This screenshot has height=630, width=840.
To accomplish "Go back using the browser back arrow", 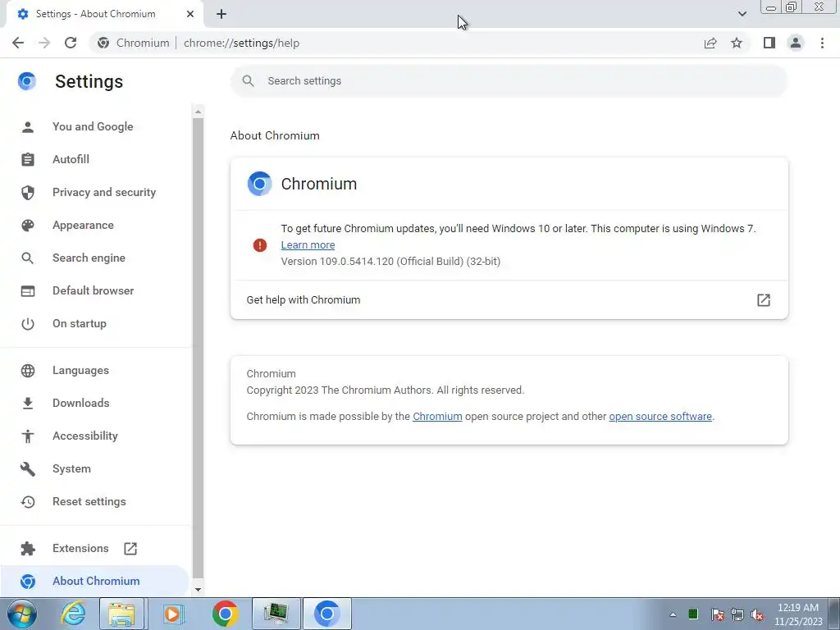I will (18, 43).
